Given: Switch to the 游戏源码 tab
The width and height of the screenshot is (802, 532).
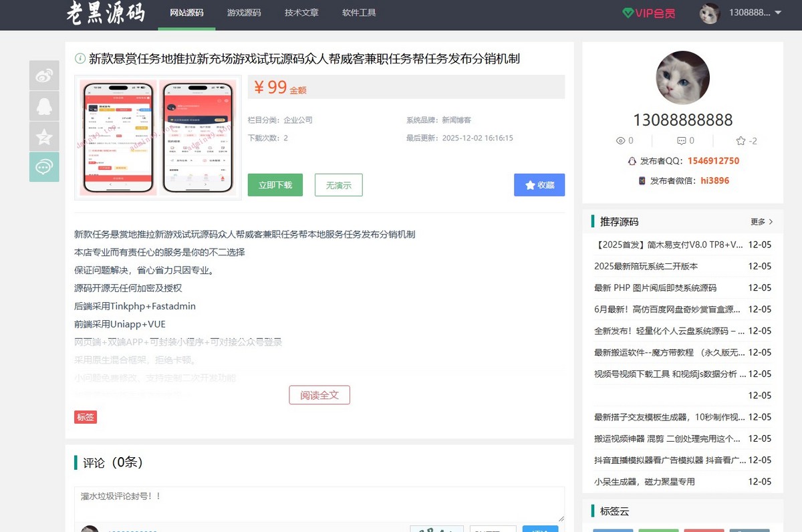Looking at the screenshot, I should tap(243, 12).
